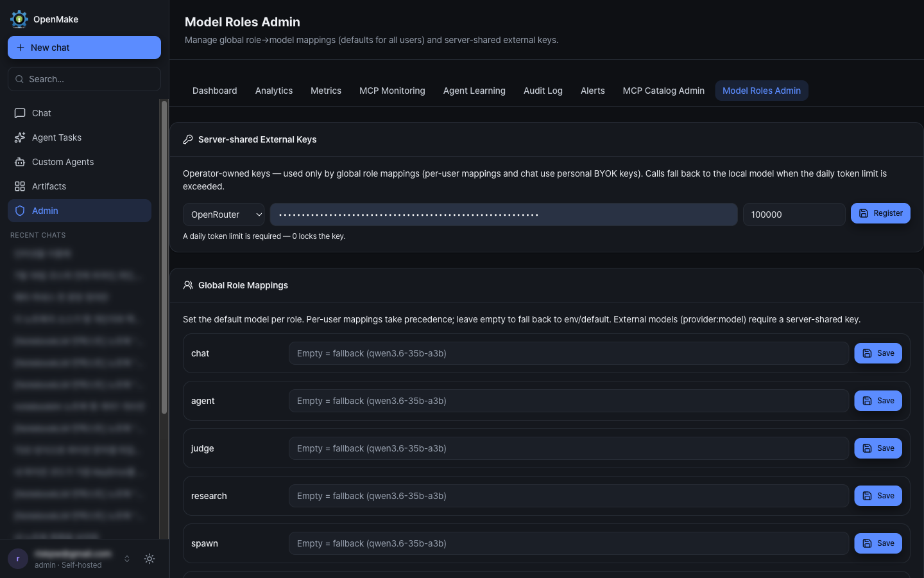Go to Agent Learning tab
Screen dimensions: 924x578
(x=474, y=91)
